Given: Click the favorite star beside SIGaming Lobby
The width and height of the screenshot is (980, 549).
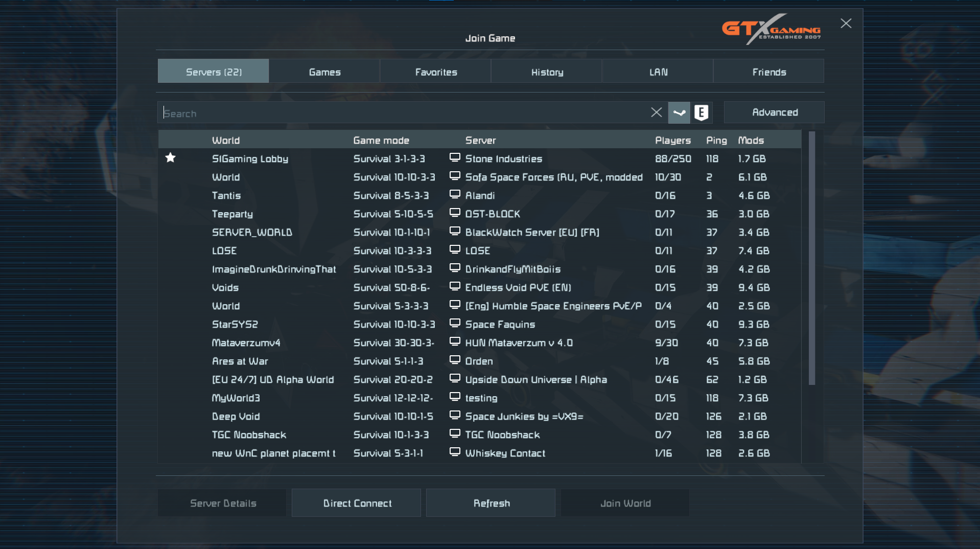Looking at the screenshot, I should (x=171, y=158).
